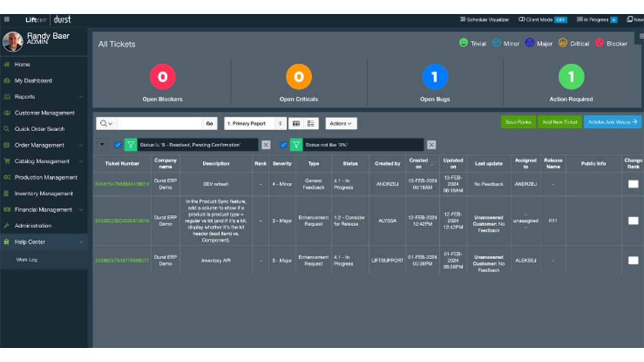This screenshot has width=644, height=362.
Task: Switch to the detail list view icon
Action: pyautogui.click(x=311, y=123)
